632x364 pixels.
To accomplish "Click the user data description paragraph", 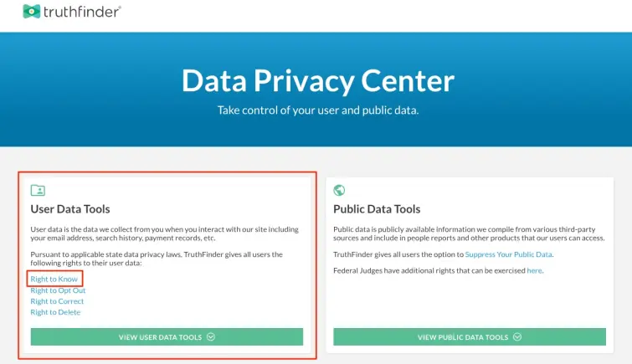I will [x=164, y=233].
